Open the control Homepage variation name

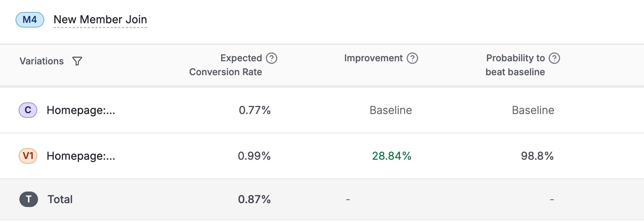coord(81,110)
